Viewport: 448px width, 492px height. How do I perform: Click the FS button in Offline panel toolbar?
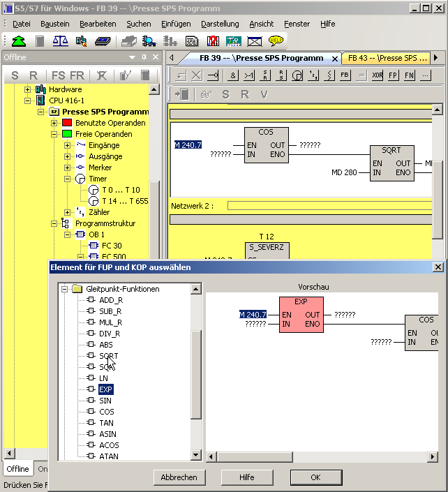point(59,75)
